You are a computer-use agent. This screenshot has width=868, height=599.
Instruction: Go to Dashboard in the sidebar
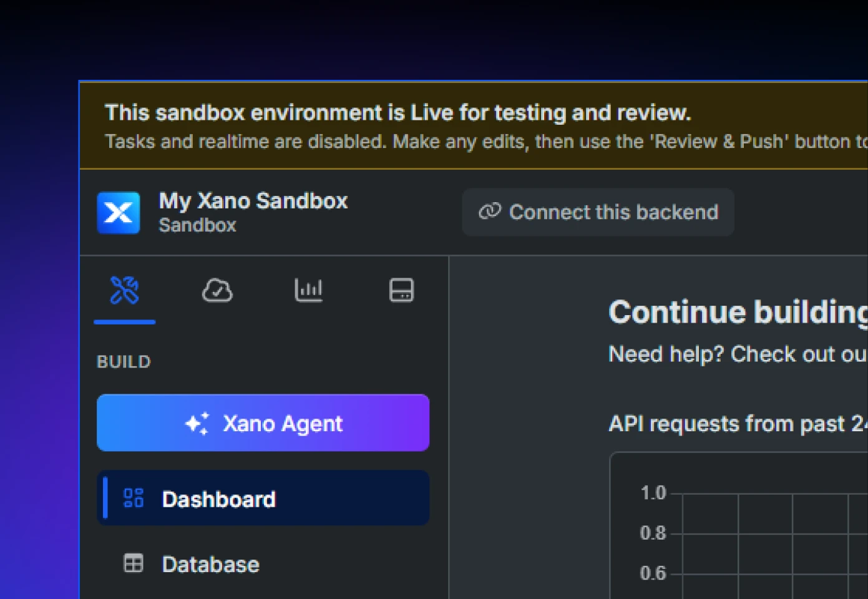pos(263,499)
